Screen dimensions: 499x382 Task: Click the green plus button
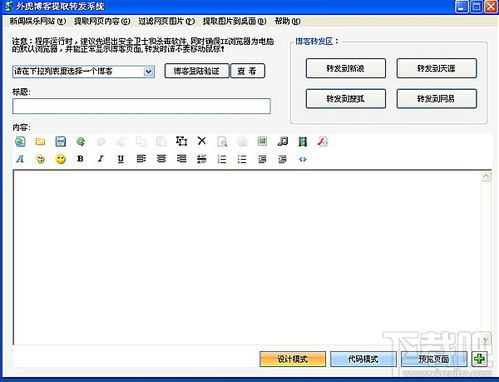click(480, 359)
